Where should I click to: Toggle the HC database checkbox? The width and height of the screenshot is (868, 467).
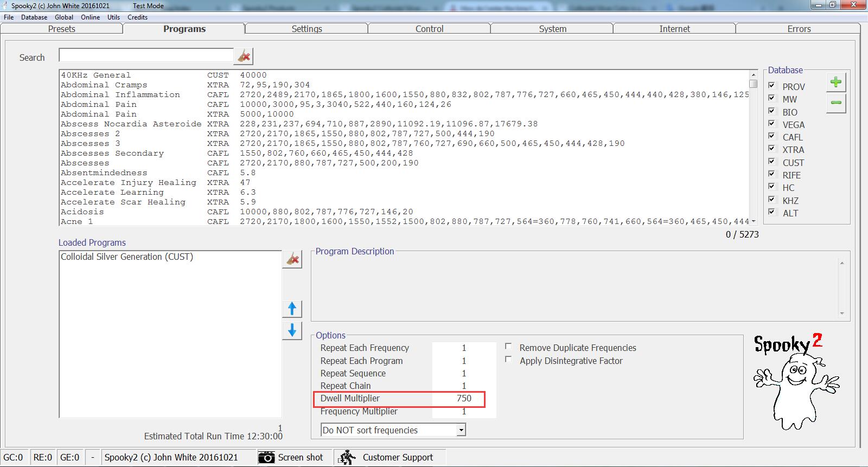(771, 187)
